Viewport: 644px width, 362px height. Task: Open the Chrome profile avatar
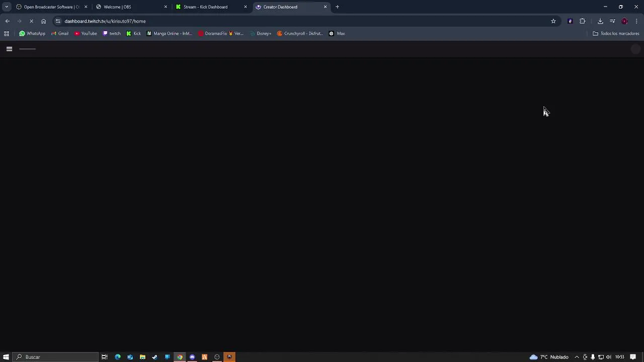tap(624, 21)
